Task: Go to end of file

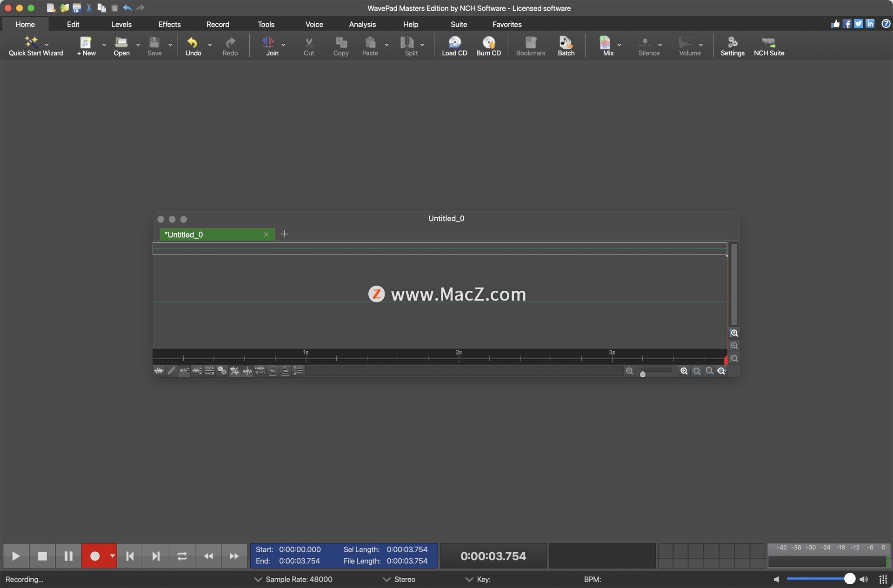Action: (x=156, y=556)
